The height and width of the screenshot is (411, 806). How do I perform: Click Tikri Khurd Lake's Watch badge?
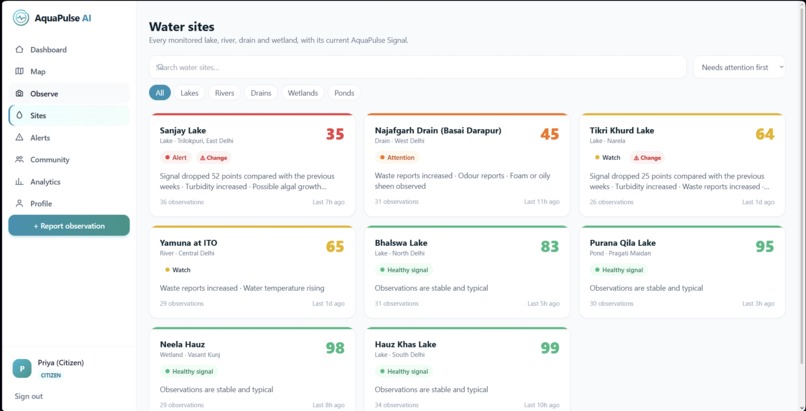pos(608,158)
